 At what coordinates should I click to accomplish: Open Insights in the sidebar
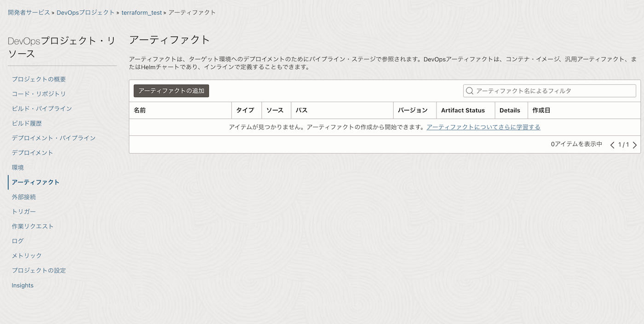point(23,285)
